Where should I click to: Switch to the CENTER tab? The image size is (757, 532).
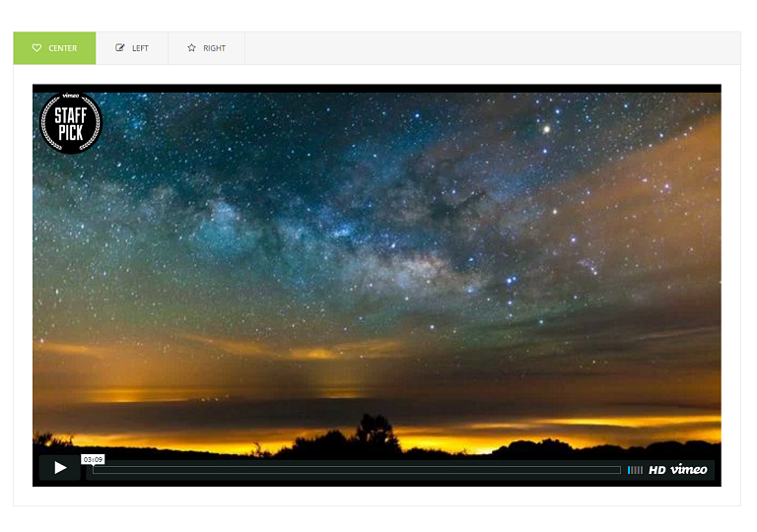pos(54,48)
